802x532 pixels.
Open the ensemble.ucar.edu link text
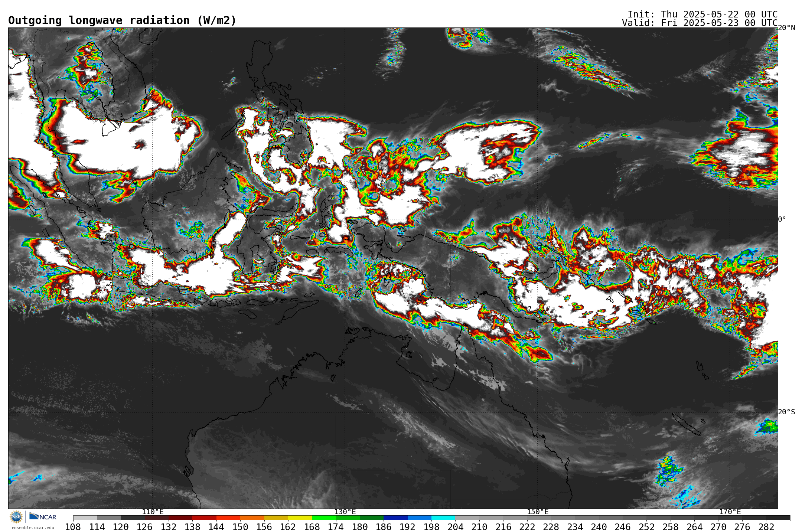[x=33, y=528]
